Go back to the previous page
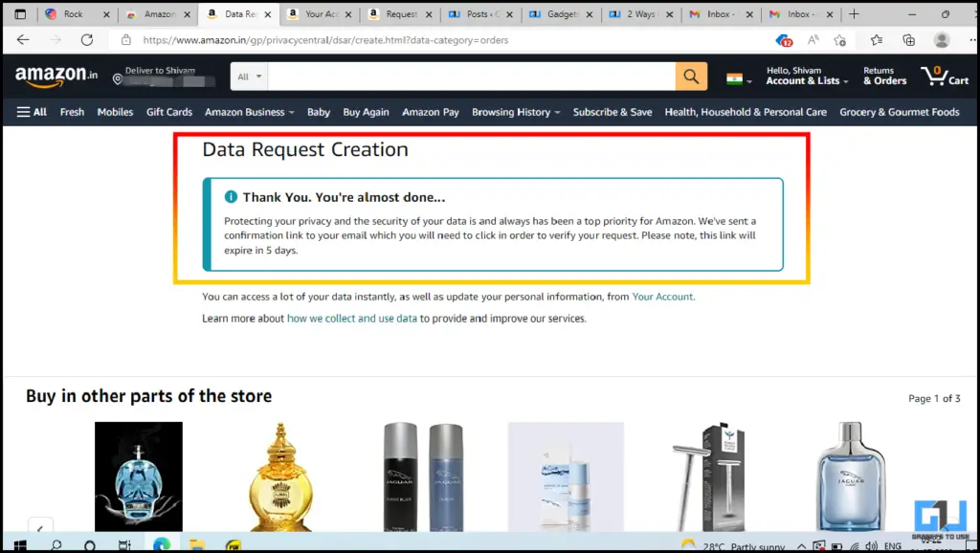Viewport: 980px width, 553px height. pyautogui.click(x=23, y=40)
